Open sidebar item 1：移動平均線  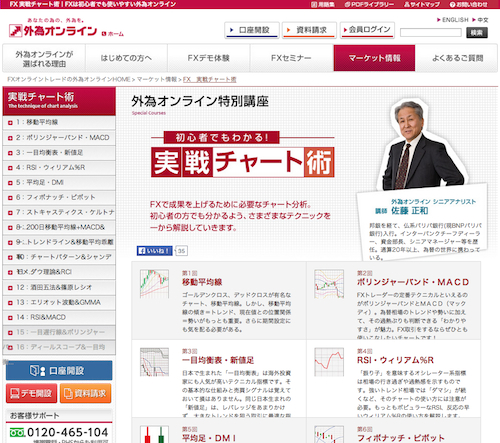pos(59,122)
